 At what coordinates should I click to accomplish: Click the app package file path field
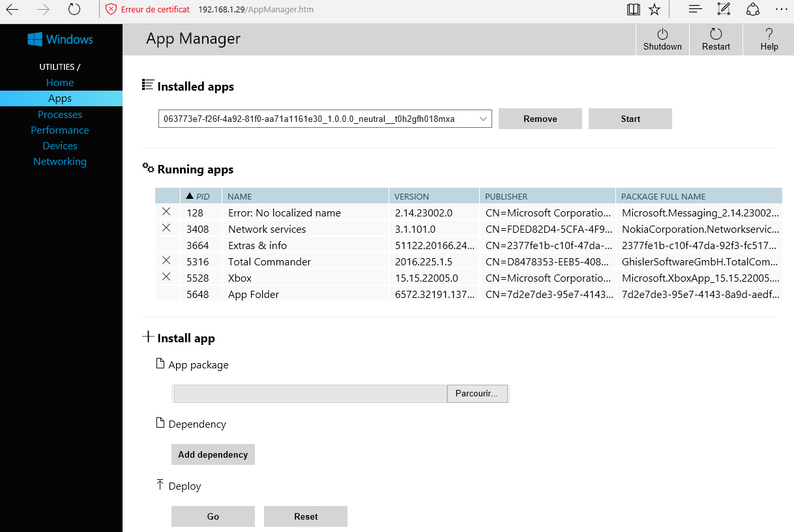tap(310, 394)
